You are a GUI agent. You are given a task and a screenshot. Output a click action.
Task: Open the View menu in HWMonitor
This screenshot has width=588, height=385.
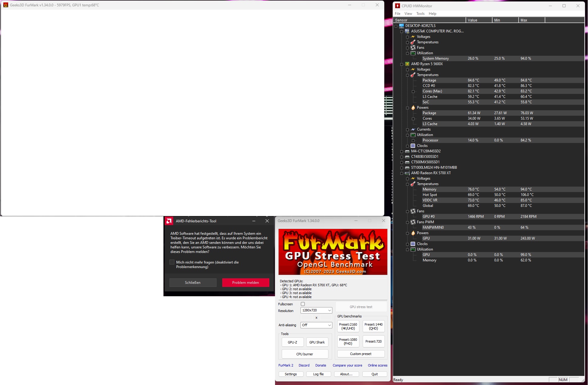click(408, 14)
